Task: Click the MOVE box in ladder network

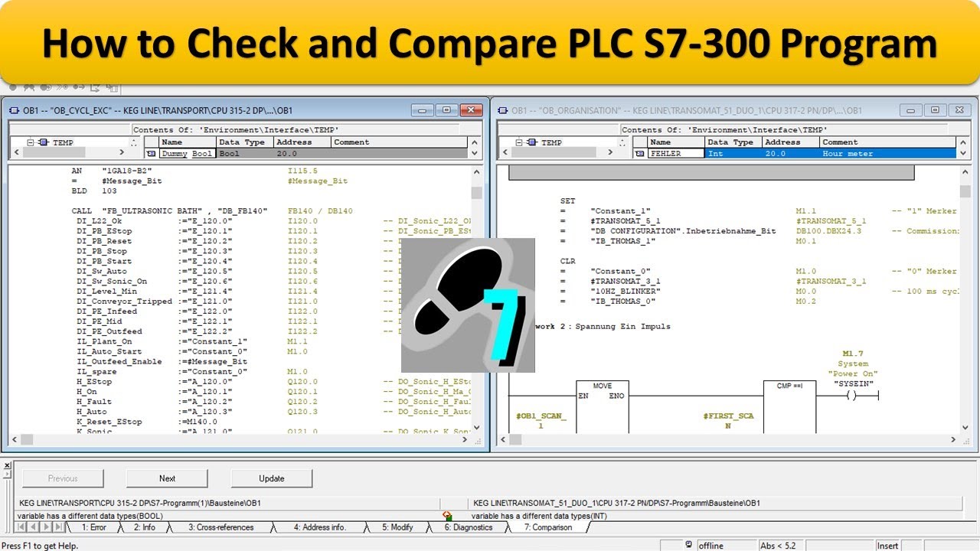Action: click(603, 406)
